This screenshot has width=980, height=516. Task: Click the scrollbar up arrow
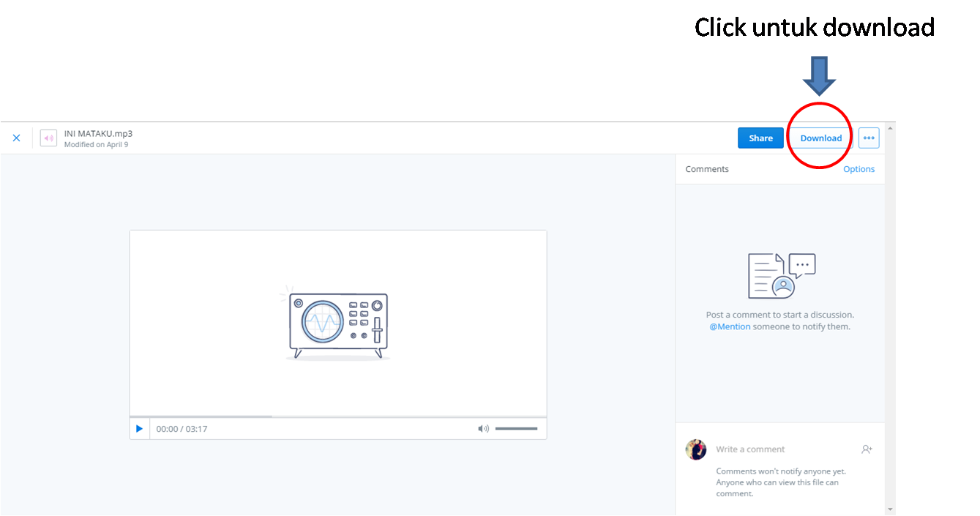pyautogui.click(x=890, y=128)
